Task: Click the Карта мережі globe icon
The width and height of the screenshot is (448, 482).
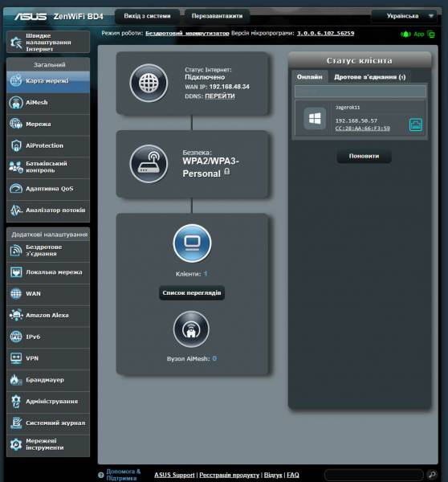Action: point(16,81)
